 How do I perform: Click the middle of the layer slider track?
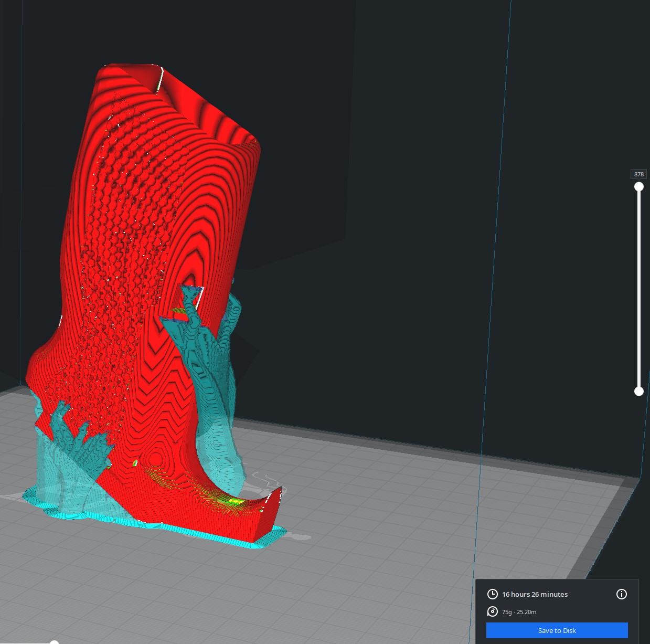[638, 289]
